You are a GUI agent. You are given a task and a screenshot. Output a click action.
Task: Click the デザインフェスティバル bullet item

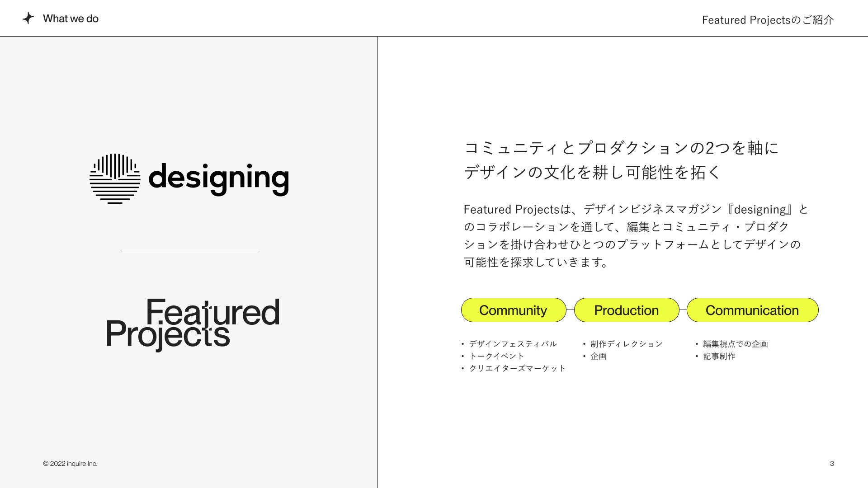[x=513, y=344]
